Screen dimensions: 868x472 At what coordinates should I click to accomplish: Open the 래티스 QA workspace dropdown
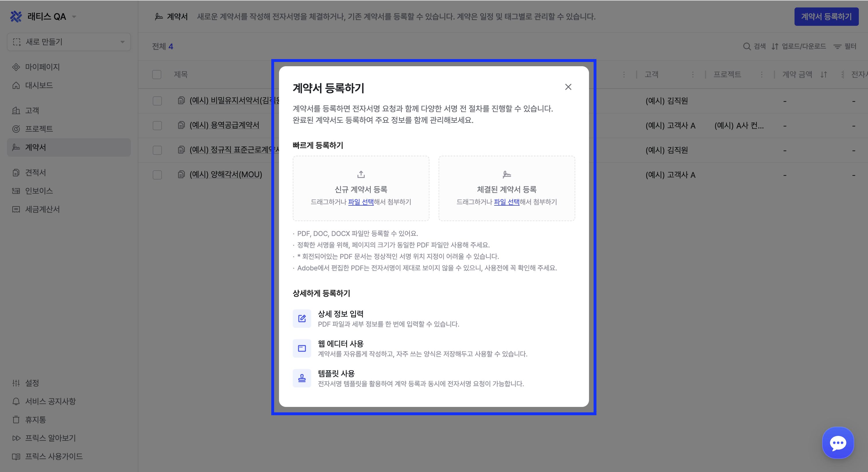click(x=74, y=17)
